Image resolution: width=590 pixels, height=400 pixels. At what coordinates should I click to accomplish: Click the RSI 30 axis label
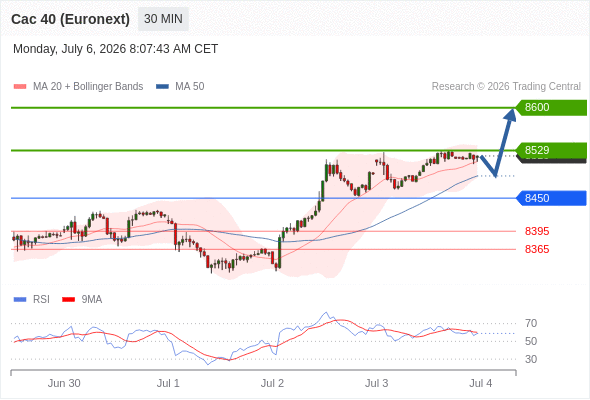[x=531, y=359]
